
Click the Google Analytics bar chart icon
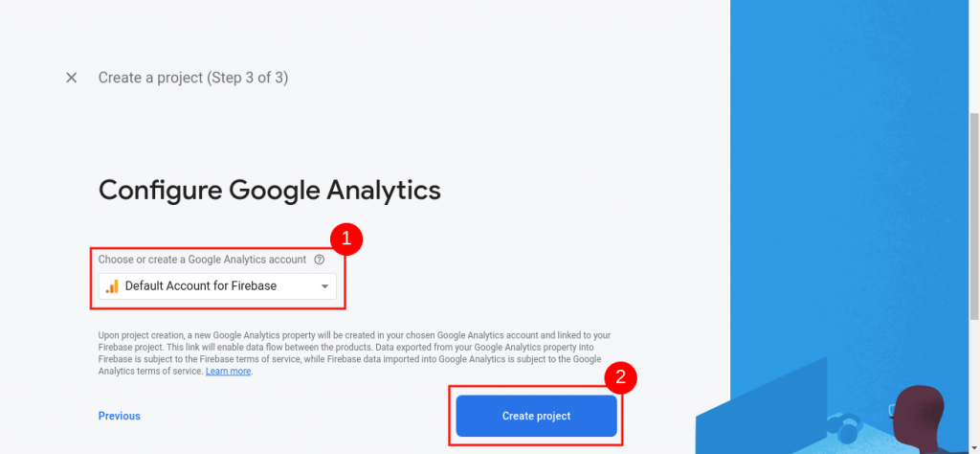[112, 285]
